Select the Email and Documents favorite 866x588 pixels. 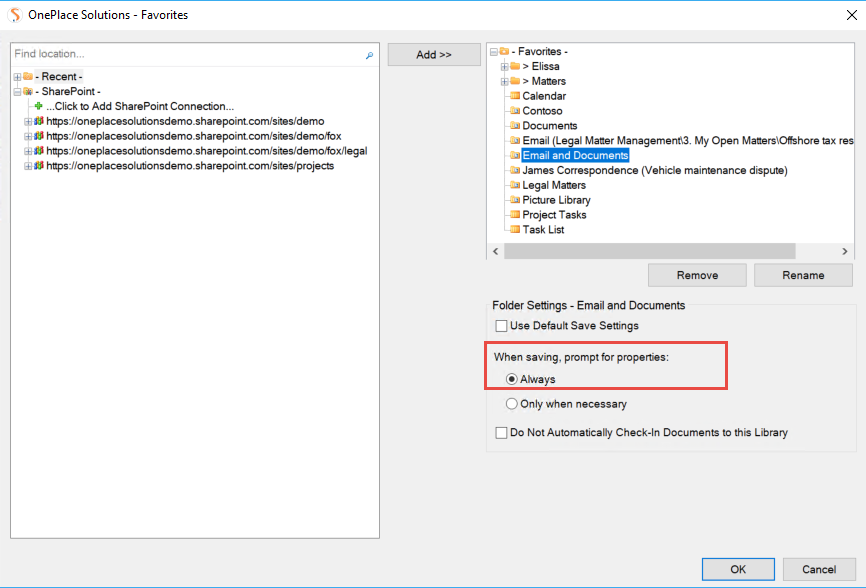[575, 156]
